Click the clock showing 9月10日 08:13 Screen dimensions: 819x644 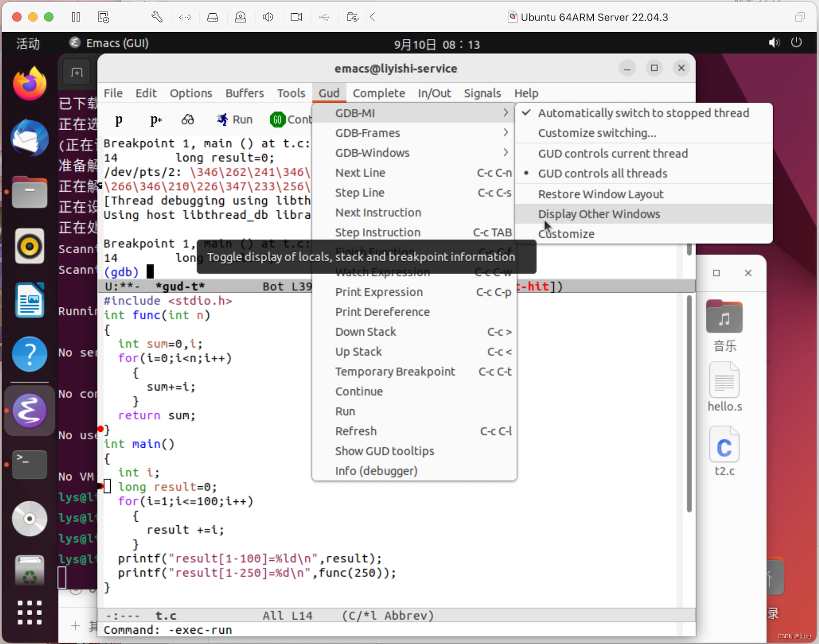point(437,44)
